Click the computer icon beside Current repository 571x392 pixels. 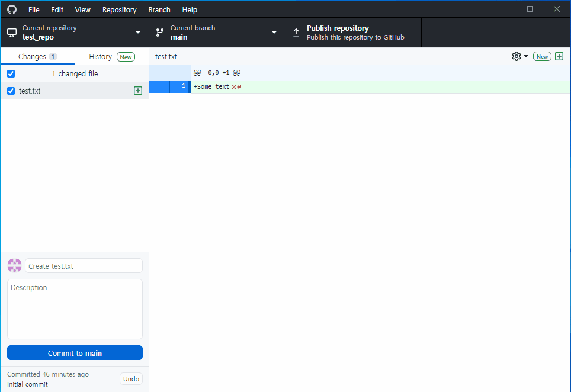pos(11,32)
